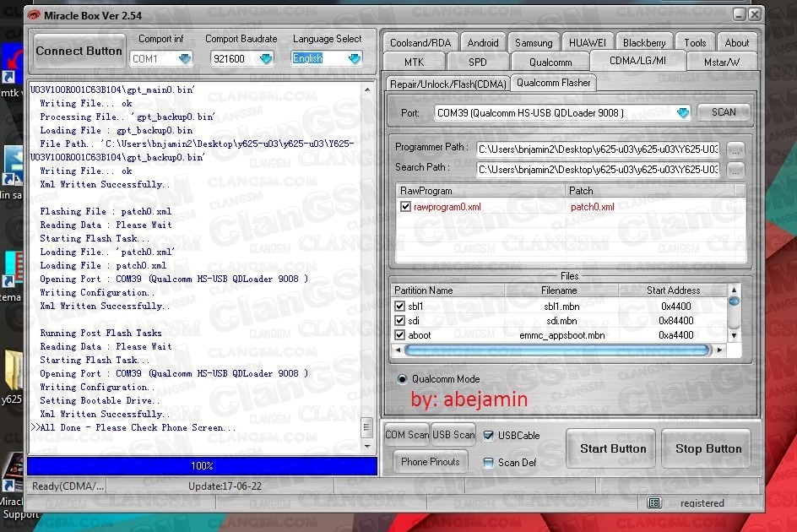This screenshot has height=532, width=797.
Task: Click the emmc_appsboot.mbn filename cell
Action: (561, 335)
